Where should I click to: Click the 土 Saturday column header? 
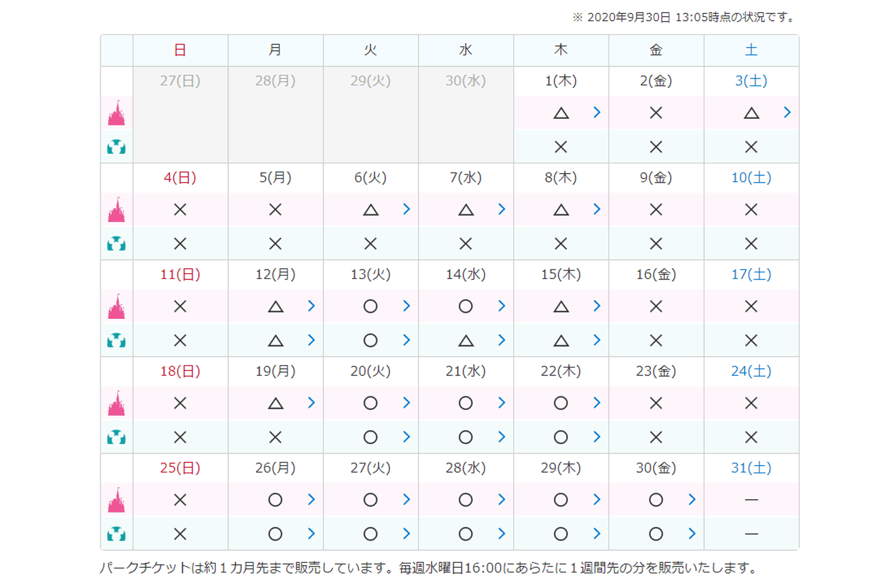[x=752, y=50]
